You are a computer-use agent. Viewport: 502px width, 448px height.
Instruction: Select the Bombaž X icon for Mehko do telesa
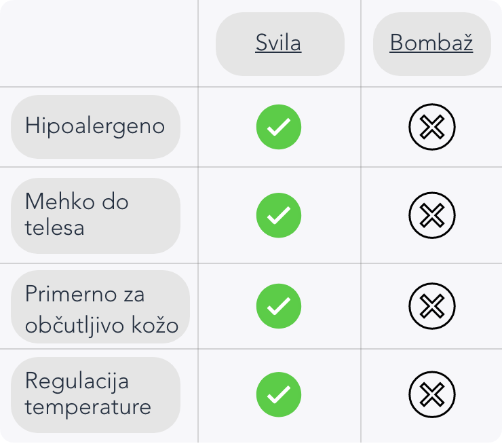tap(431, 215)
